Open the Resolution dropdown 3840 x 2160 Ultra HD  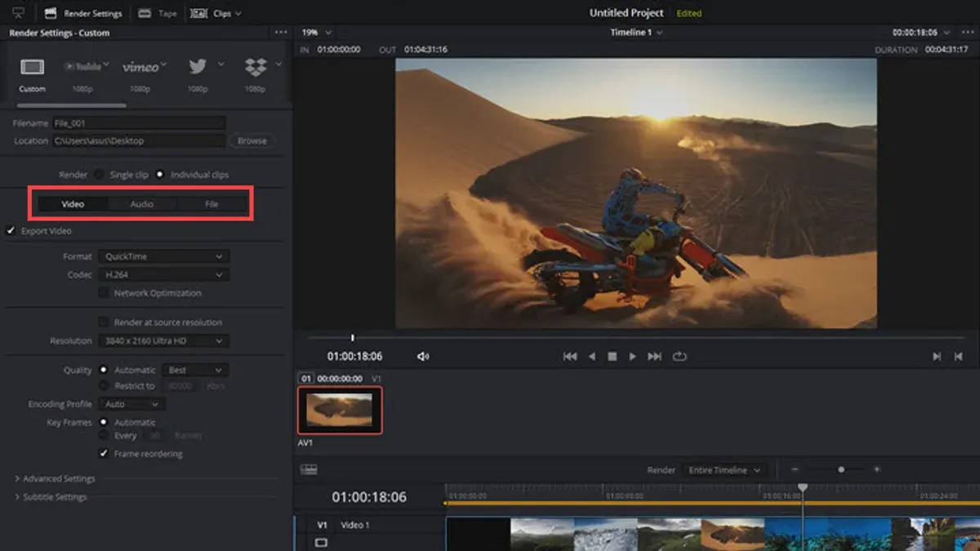[163, 340]
